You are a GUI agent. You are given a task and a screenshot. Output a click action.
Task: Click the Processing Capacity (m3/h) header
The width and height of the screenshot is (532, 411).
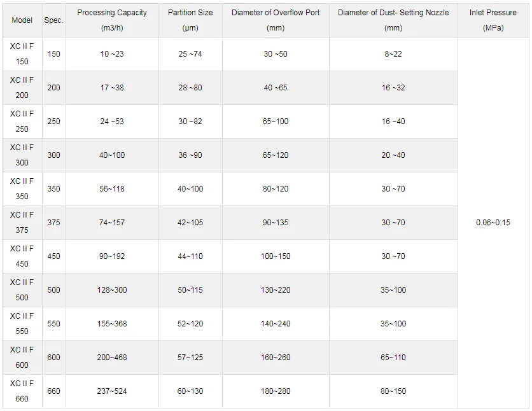tap(112, 20)
